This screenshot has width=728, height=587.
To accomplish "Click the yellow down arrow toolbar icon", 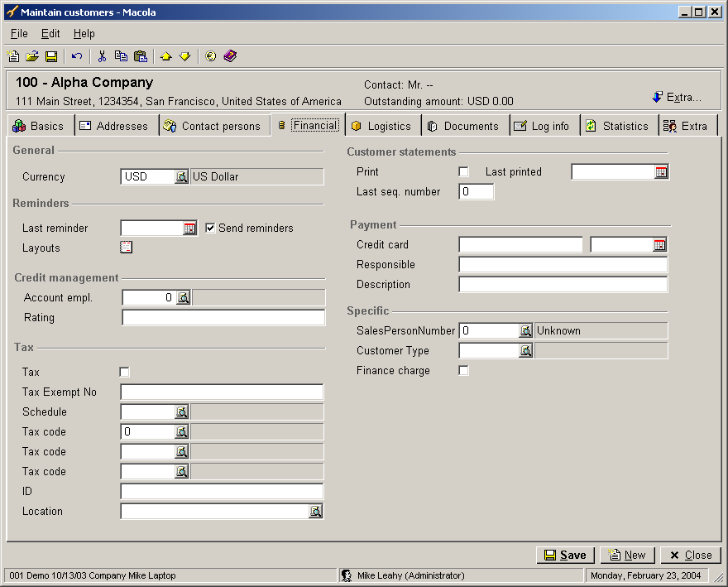I will point(184,56).
